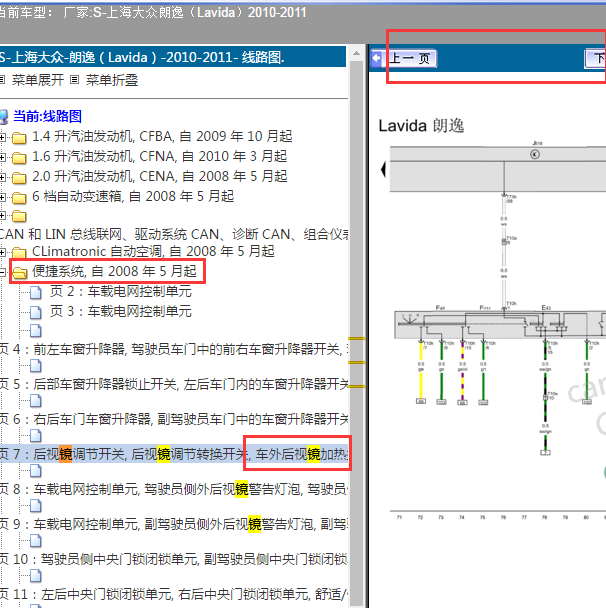
Task: Click the 当前:线路图 heading link
Action: 47,116
